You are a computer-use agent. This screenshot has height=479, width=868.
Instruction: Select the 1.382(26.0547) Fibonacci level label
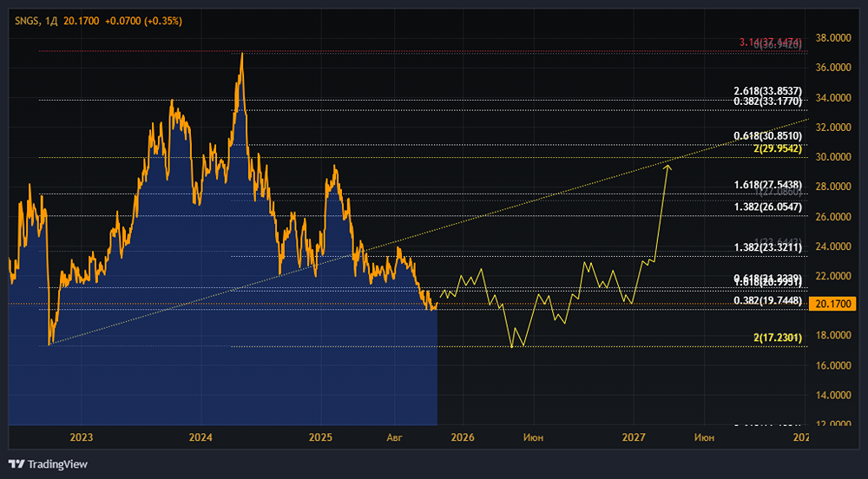767,207
